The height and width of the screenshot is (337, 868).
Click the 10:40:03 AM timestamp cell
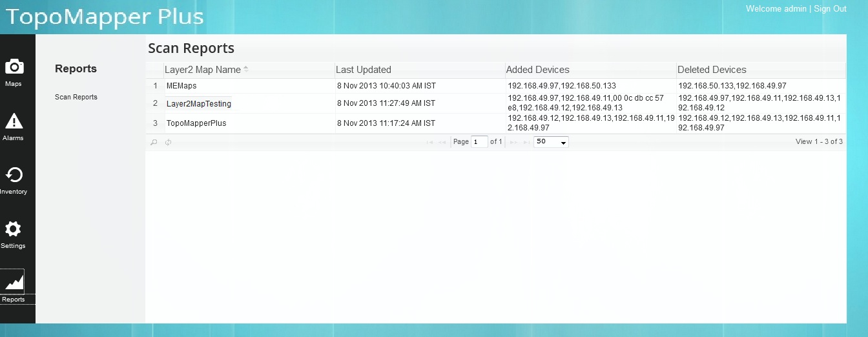coord(420,85)
